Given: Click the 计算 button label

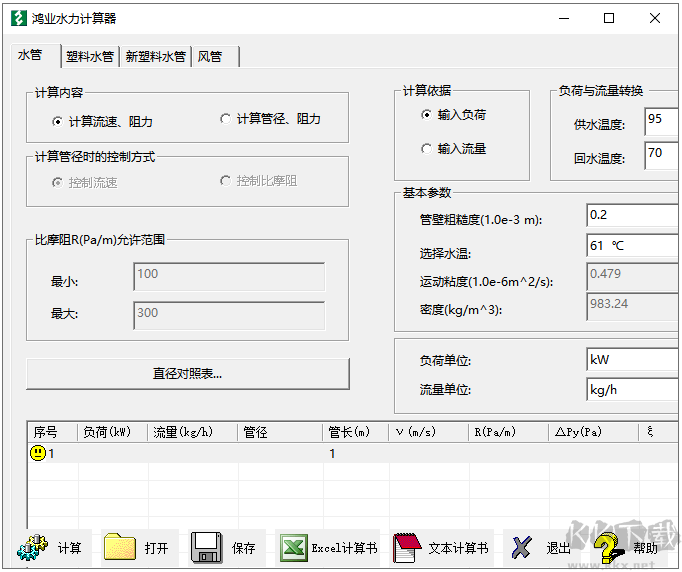Looking at the screenshot, I should click(x=70, y=548).
